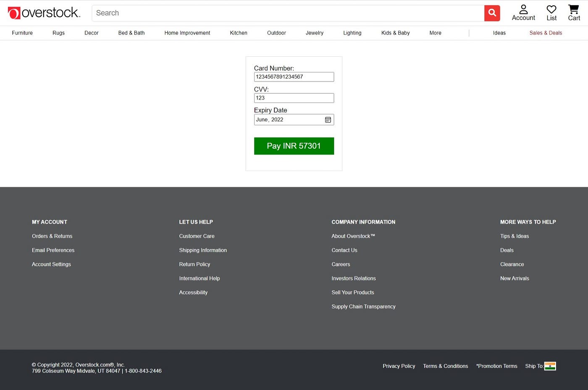Open Orders & Returns in My Account
The image size is (588, 390).
point(52,236)
